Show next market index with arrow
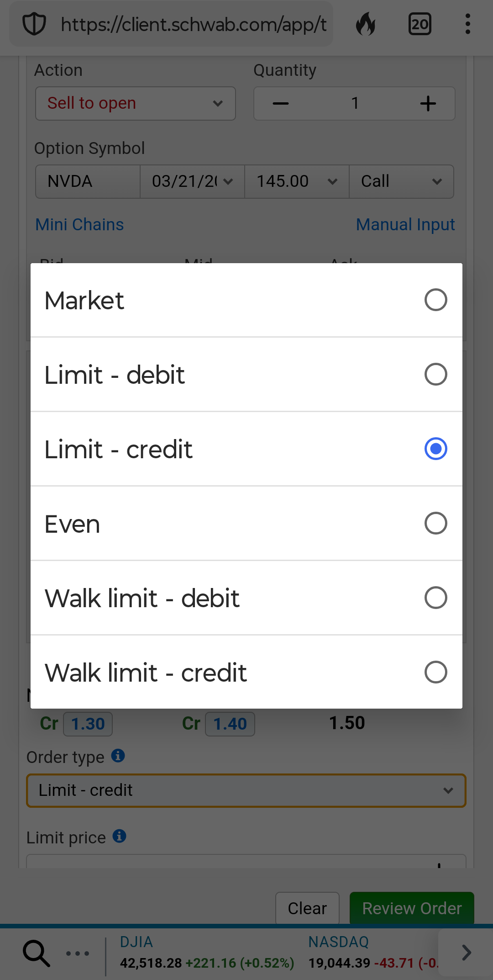 coord(466,953)
